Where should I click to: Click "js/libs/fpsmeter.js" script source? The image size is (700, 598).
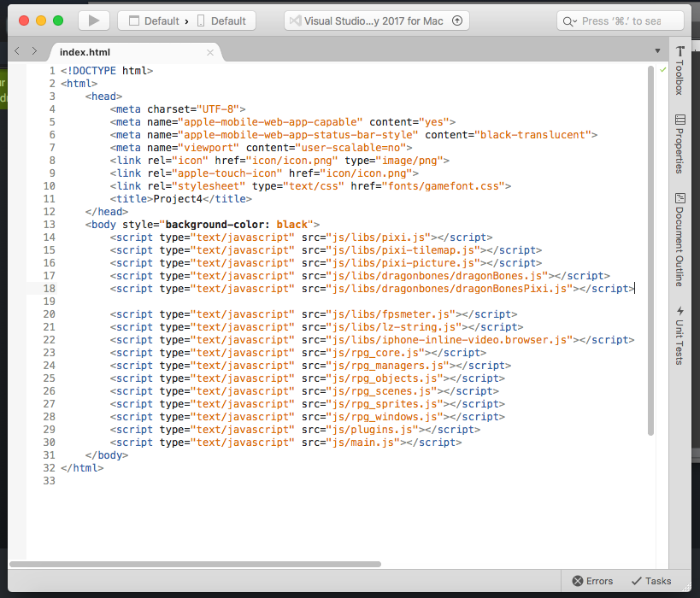tap(391, 314)
